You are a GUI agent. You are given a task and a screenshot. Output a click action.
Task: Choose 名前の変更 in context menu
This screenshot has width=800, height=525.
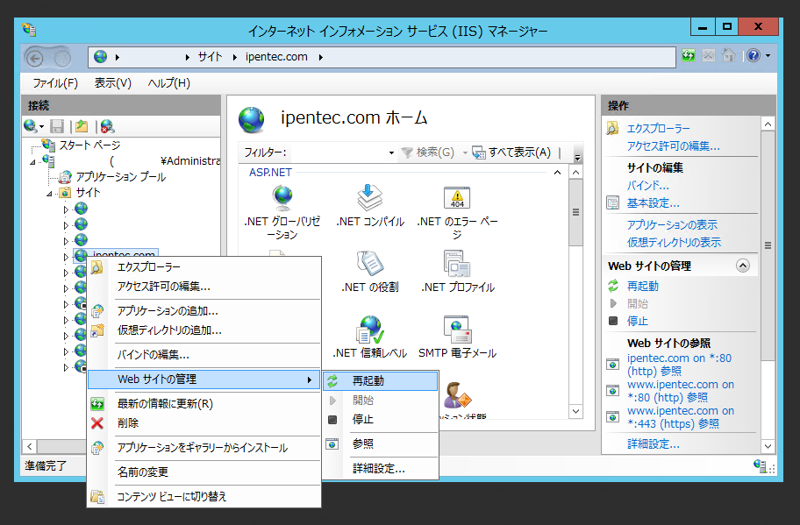coord(204,472)
